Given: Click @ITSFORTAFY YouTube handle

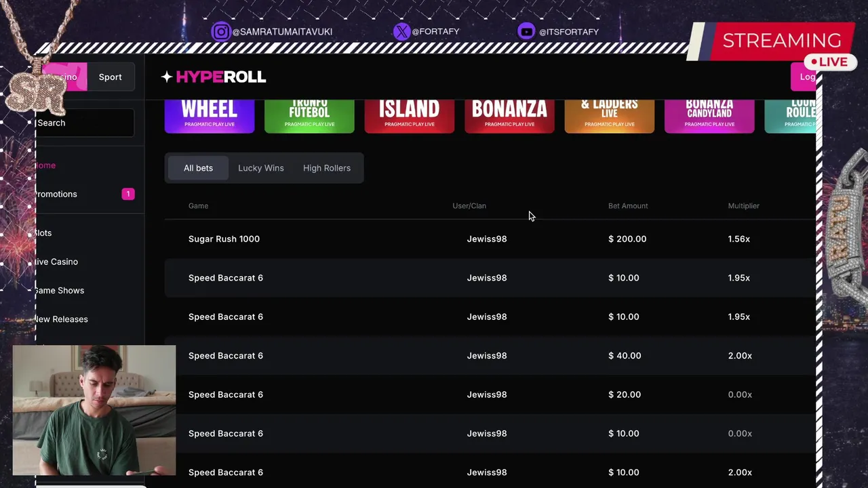Looking at the screenshot, I should pyautogui.click(x=569, y=32).
